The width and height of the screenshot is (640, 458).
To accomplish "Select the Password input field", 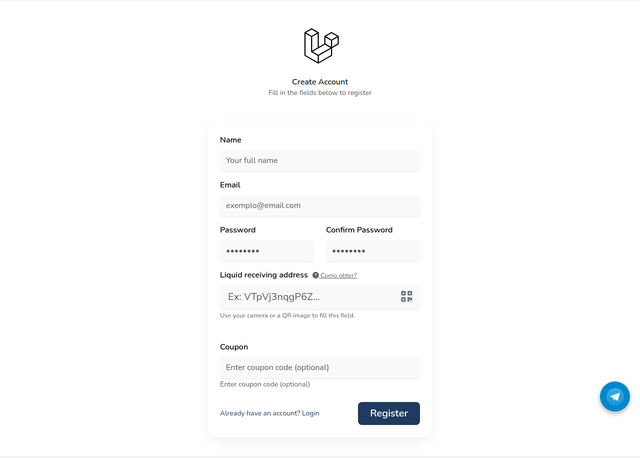I will tap(267, 251).
